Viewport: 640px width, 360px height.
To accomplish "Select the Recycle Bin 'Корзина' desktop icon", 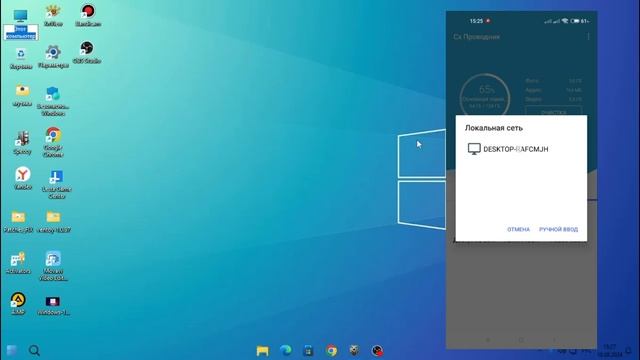I will pyautogui.click(x=21, y=58).
